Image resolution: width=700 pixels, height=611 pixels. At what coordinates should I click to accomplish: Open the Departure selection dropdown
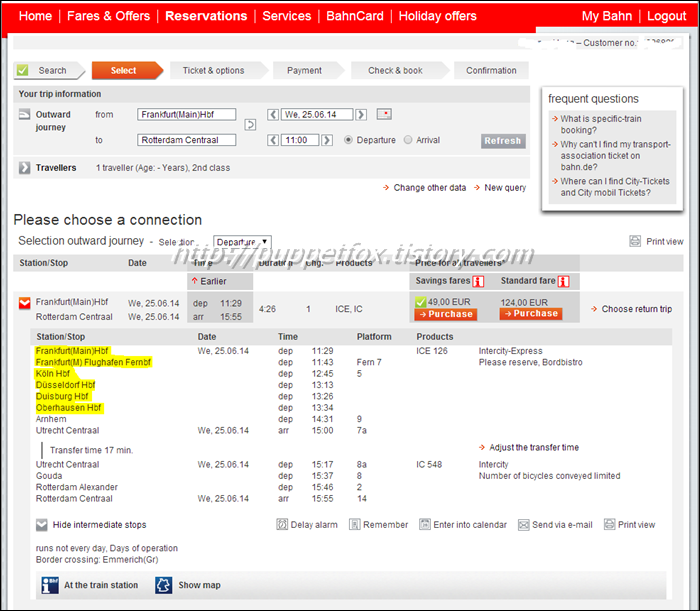242,242
